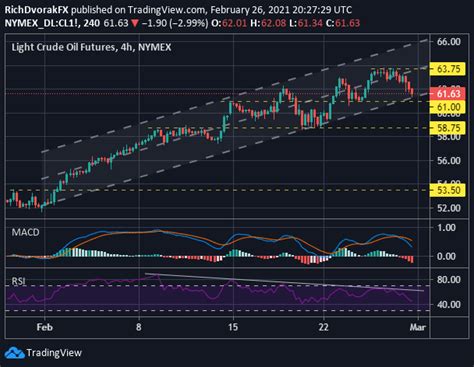Click the RSI indicator label
The width and height of the screenshot is (474, 367).
[18, 281]
